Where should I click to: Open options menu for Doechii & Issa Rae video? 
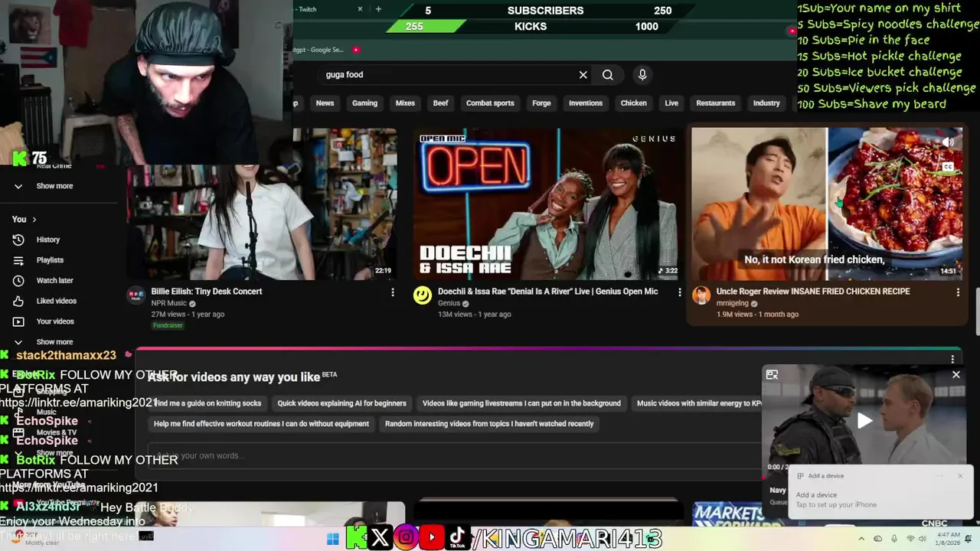click(679, 292)
